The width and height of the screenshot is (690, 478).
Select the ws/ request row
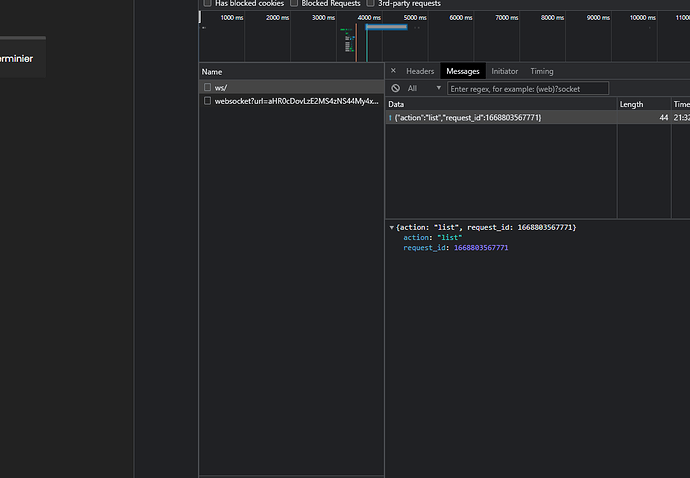pos(290,88)
